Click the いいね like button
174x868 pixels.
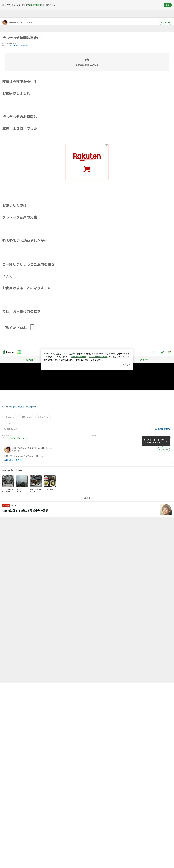click(x=10, y=417)
